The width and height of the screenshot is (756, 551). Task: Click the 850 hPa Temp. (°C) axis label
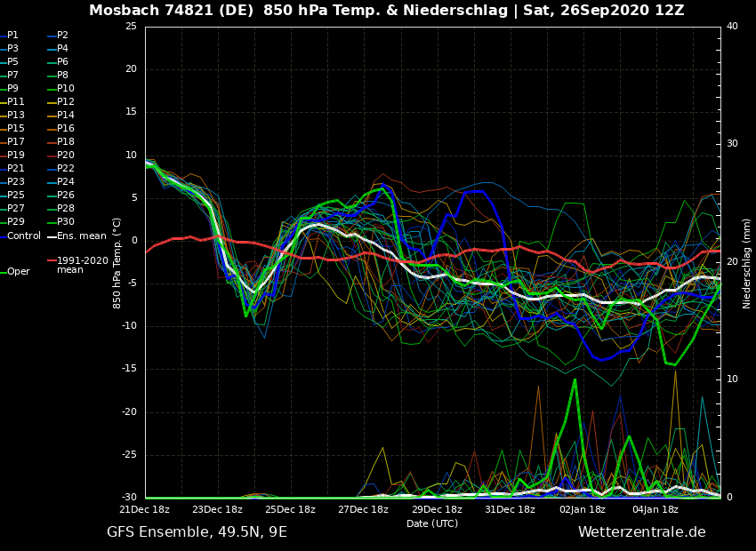tap(117, 262)
